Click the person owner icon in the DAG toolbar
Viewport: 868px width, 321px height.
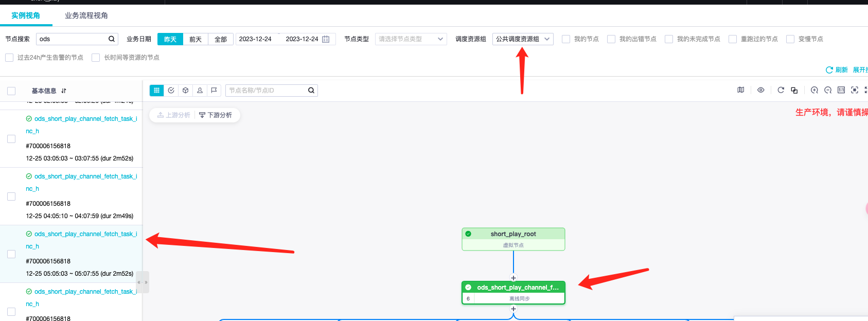[200, 91]
